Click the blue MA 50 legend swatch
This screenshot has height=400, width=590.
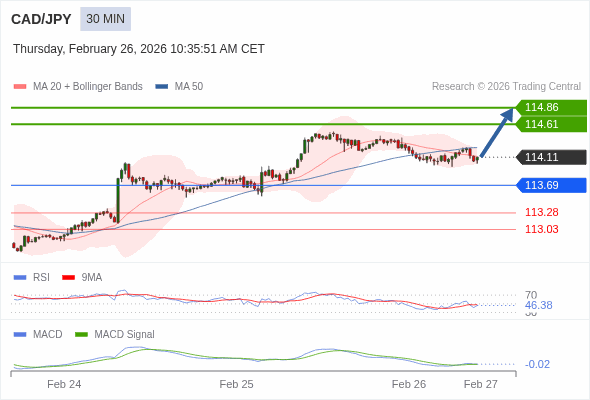pyautogui.click(x=162, y=87)
